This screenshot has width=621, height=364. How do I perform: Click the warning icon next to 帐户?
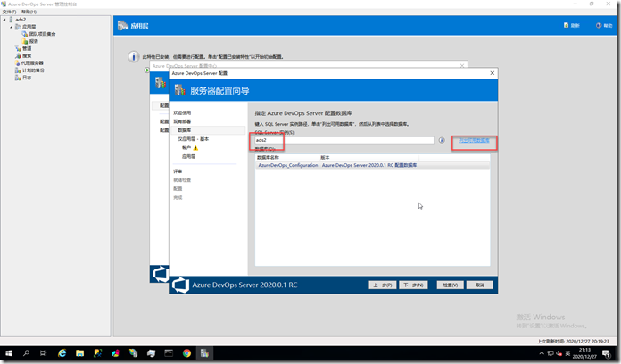(x=195, y=148)
